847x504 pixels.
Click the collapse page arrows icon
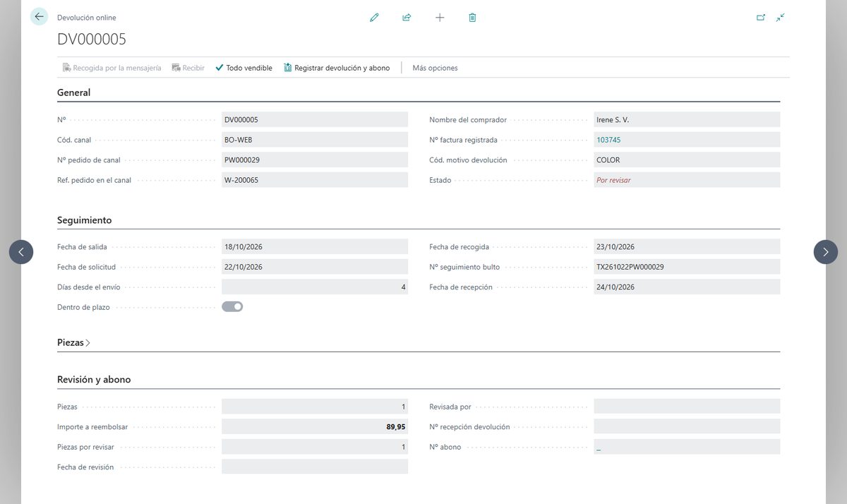(780, 17)
